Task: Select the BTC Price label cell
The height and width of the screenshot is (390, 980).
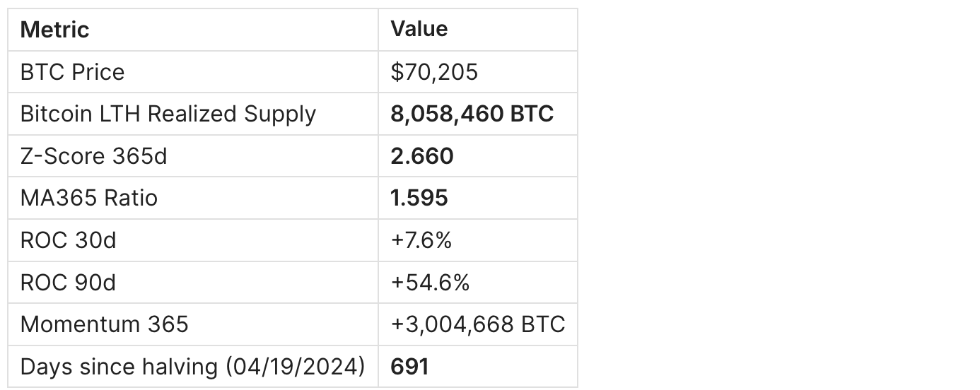Action: [73, 72]
